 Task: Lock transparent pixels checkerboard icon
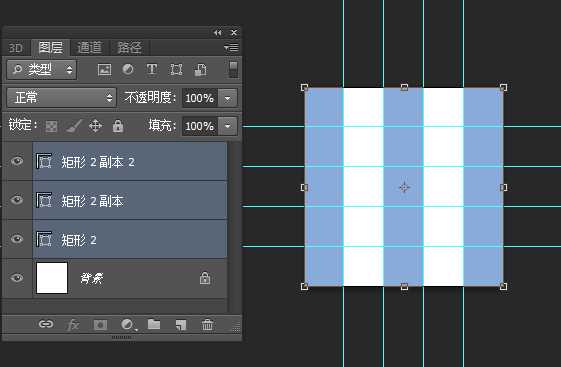click(51, 126)
